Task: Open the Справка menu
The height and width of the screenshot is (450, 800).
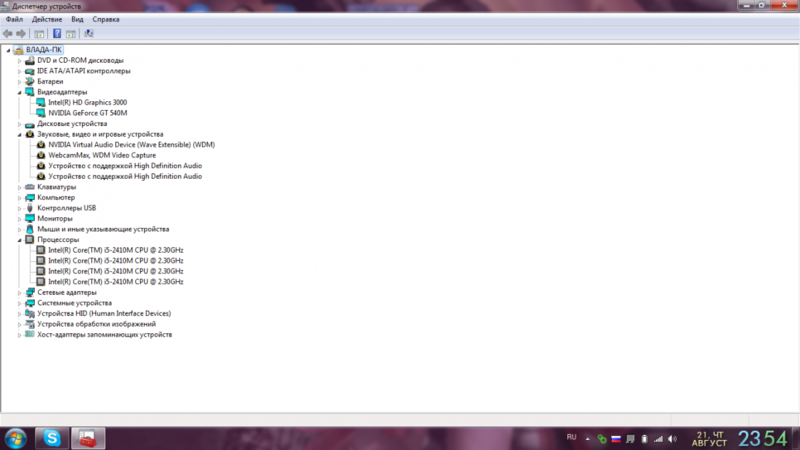Action: [x=106, y=19]
